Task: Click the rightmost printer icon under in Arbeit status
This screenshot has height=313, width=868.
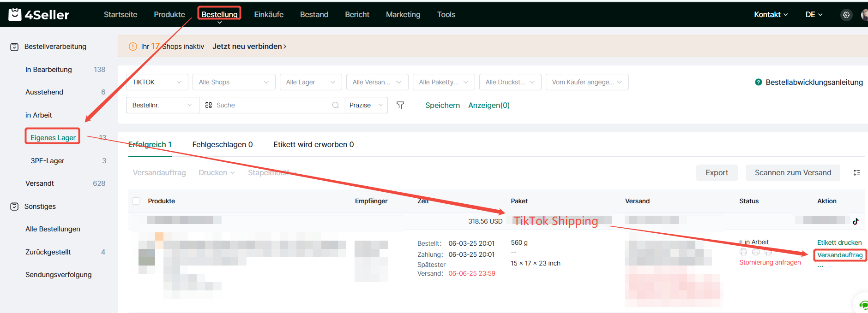Action: tap(768, 252)
